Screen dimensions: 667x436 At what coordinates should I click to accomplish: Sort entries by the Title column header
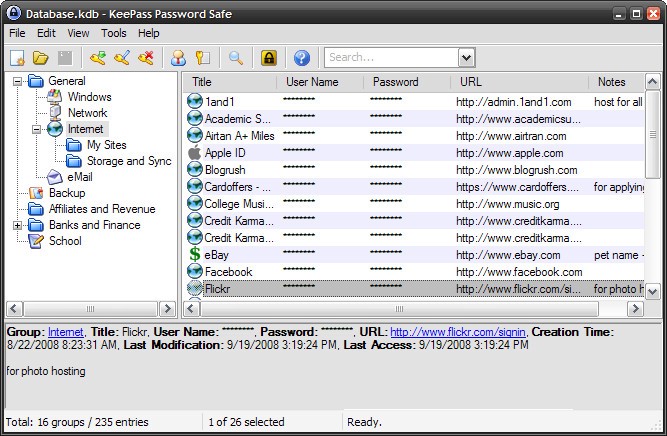[x=227, y=82]
